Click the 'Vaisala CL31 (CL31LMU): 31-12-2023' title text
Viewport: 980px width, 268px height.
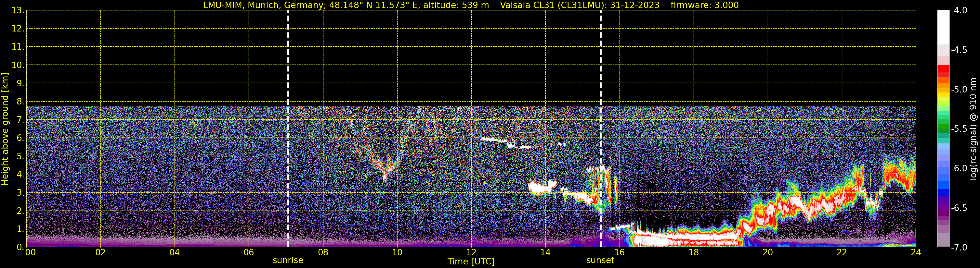coord(580,5)
